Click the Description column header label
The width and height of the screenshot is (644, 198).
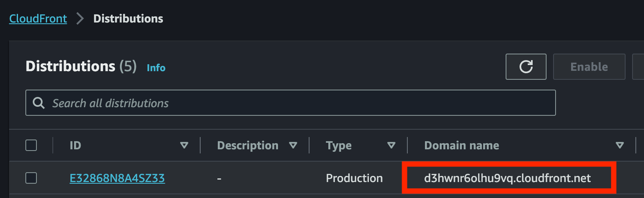click(x=247, y=146)
